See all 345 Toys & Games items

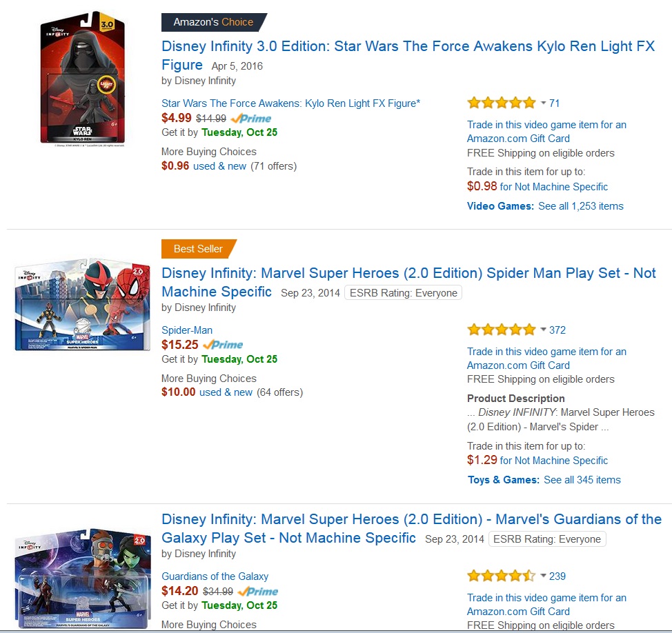[582, 480]
